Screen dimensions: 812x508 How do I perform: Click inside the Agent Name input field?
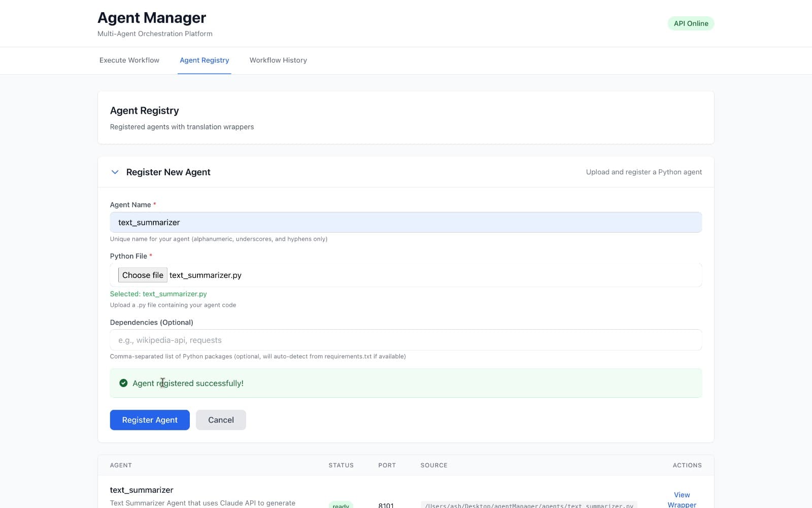coord(405,222)
